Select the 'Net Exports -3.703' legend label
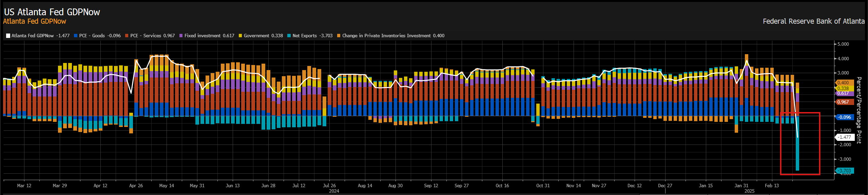868x195 pixels. 312,36
